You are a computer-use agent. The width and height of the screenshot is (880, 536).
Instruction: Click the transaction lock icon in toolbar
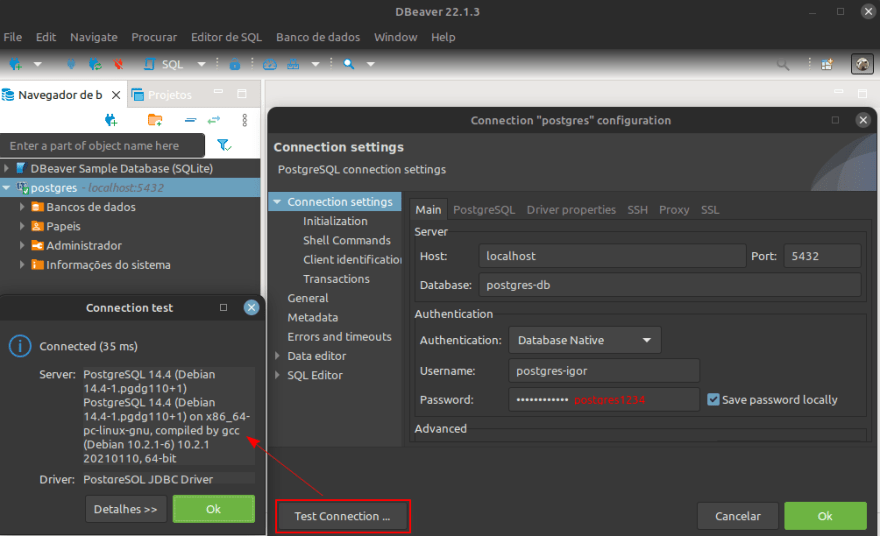tap(235, 65)
